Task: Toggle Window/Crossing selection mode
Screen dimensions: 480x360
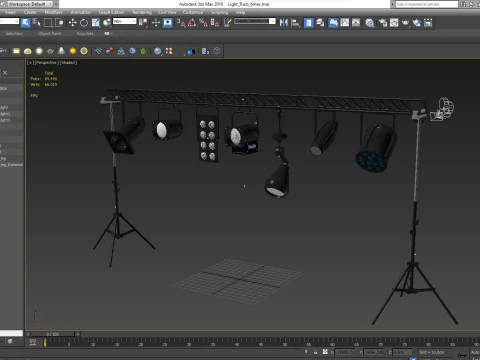Action: (60, 23)
